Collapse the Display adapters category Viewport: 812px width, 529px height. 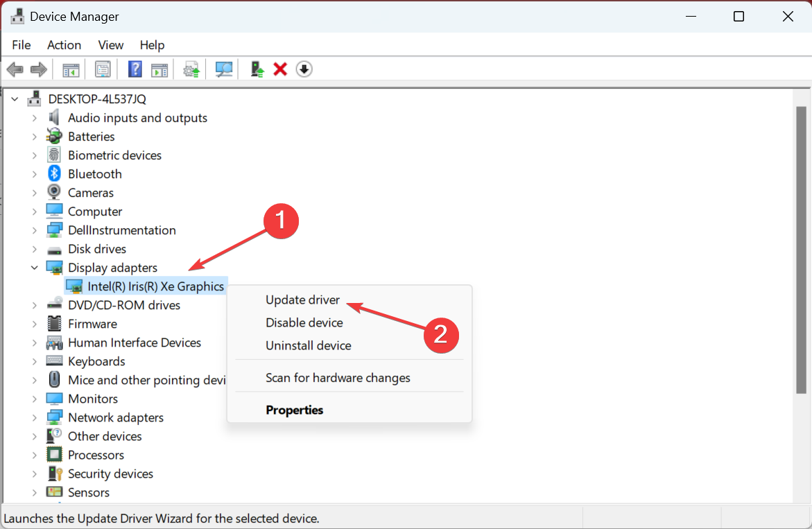(x=35, y=268)
